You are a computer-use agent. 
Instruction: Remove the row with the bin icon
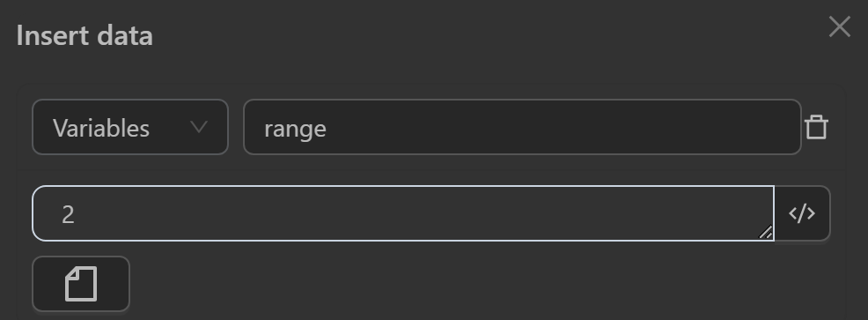816,127
